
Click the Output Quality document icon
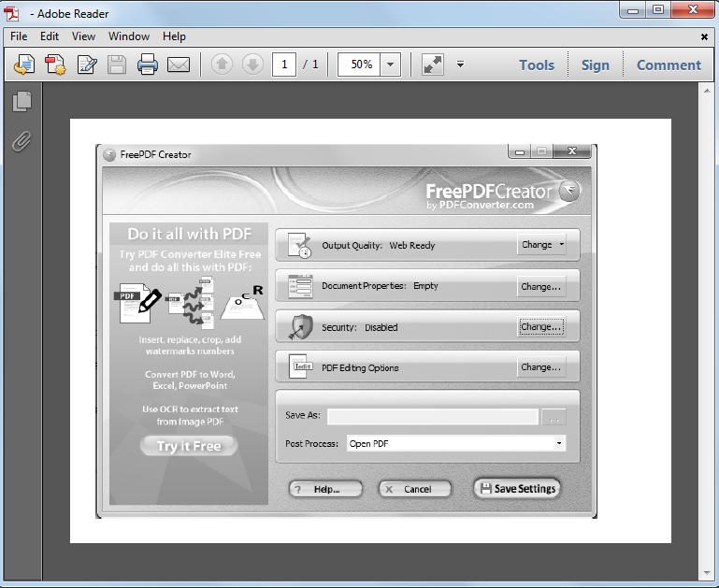click(299, 246)
